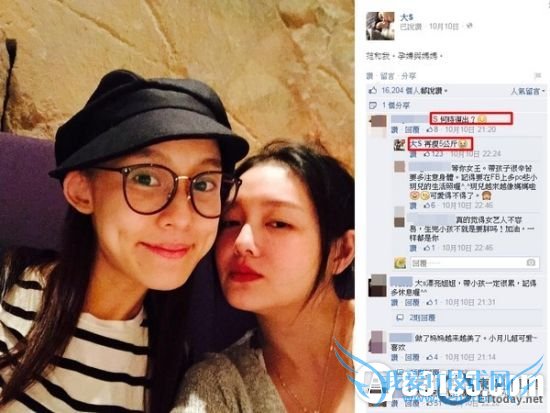The width and height of the screenshot is (550, 413).
Task: Click the camera icon in reply box
Action: click(531, 263)
